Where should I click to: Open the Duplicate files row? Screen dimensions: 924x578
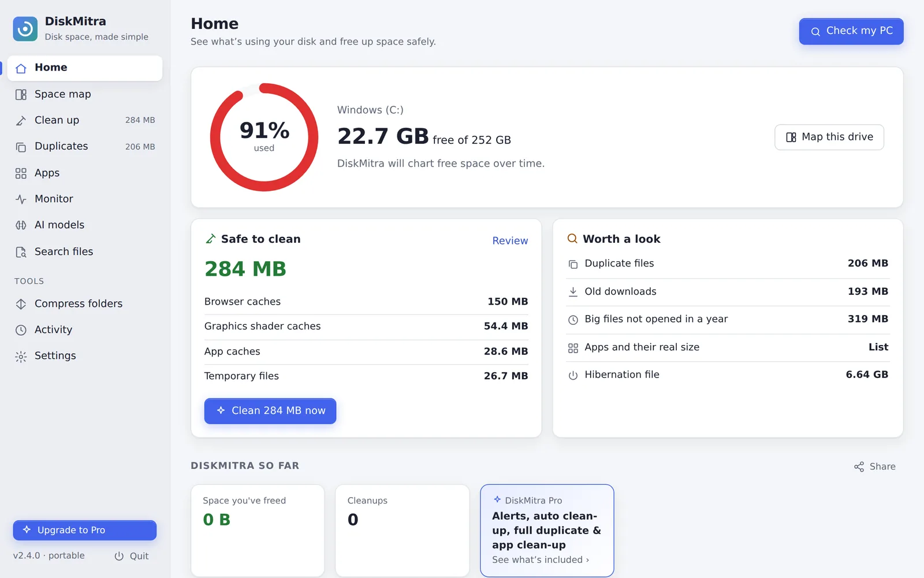pyautogui.click(x=728, y=264)
